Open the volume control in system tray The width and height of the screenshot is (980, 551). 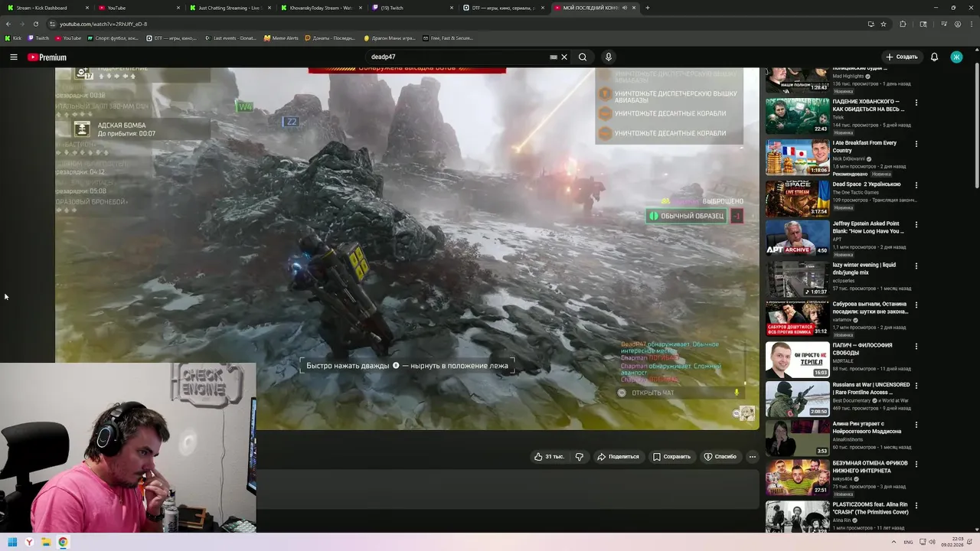(932, 542)
